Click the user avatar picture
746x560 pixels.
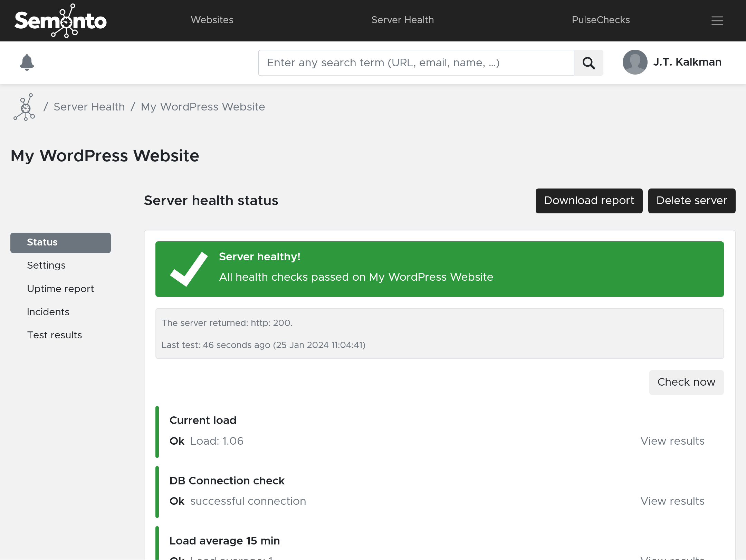pyautogui.click(x=635, y=62)
